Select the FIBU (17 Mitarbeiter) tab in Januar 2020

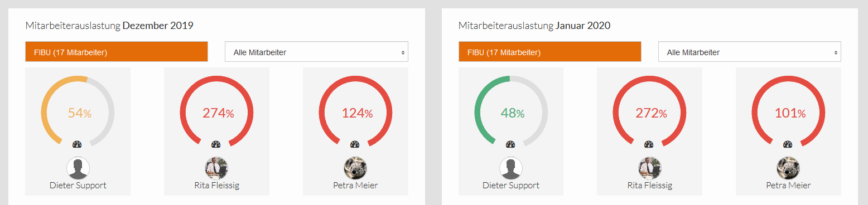(549, 52)
